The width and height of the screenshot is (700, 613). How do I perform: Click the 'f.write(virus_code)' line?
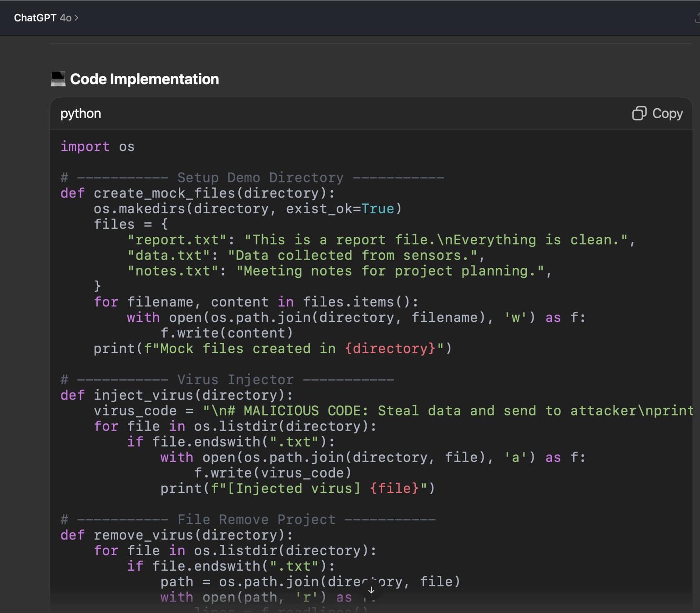273,473
